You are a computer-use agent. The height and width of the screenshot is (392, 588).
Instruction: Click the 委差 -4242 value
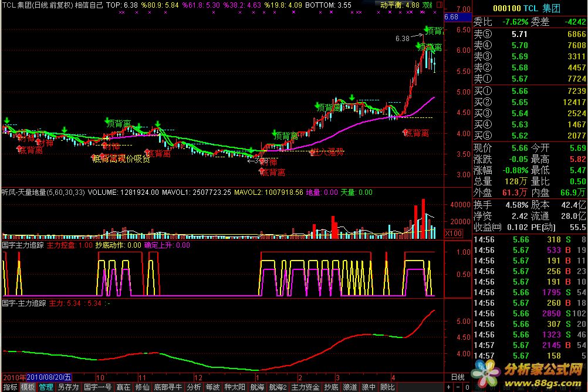coord(575,22)
